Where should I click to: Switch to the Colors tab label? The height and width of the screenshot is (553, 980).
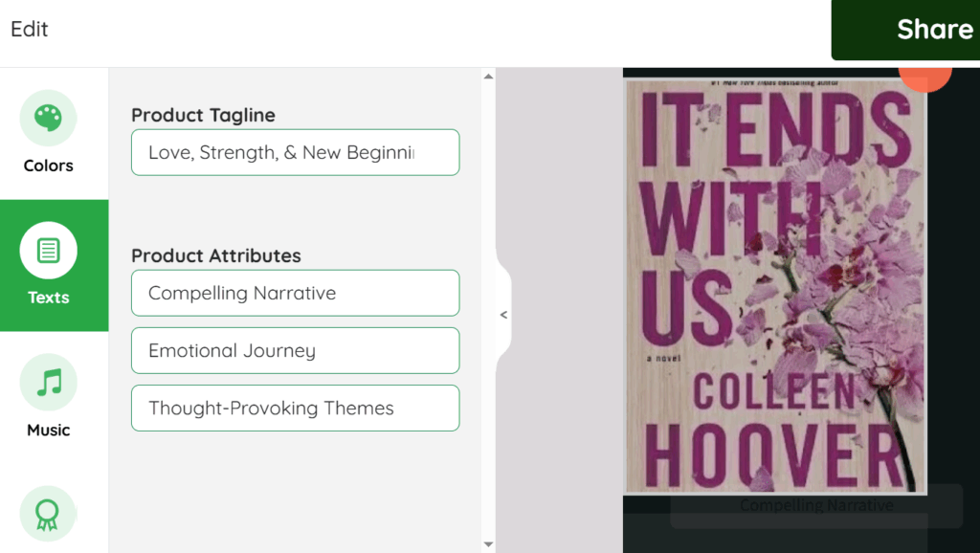[49, 166]
